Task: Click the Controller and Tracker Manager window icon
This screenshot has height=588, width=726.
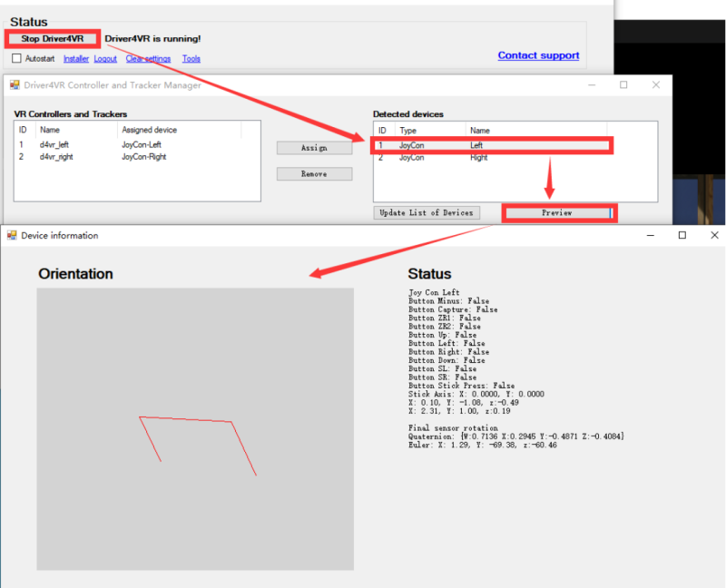Action: pos(15,85)
